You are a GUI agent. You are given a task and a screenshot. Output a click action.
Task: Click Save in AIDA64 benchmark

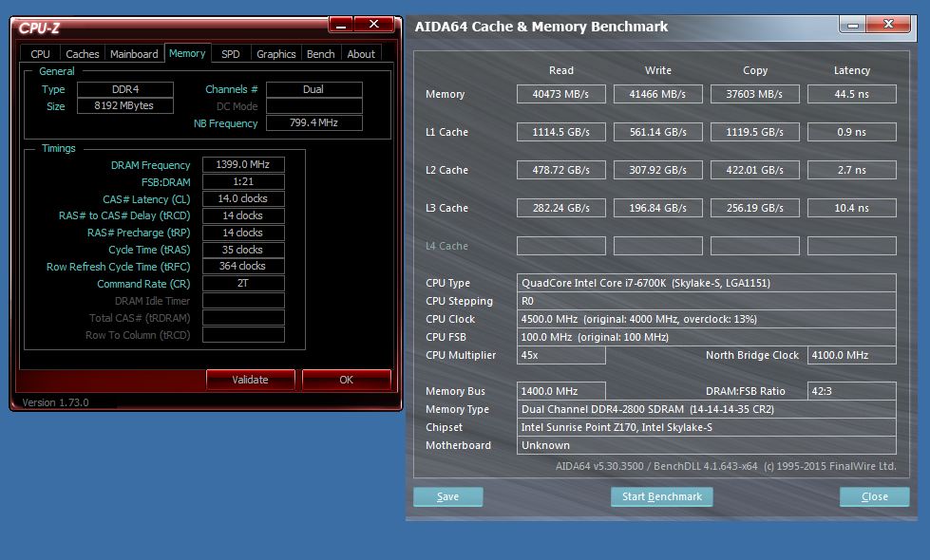[447, 496]
